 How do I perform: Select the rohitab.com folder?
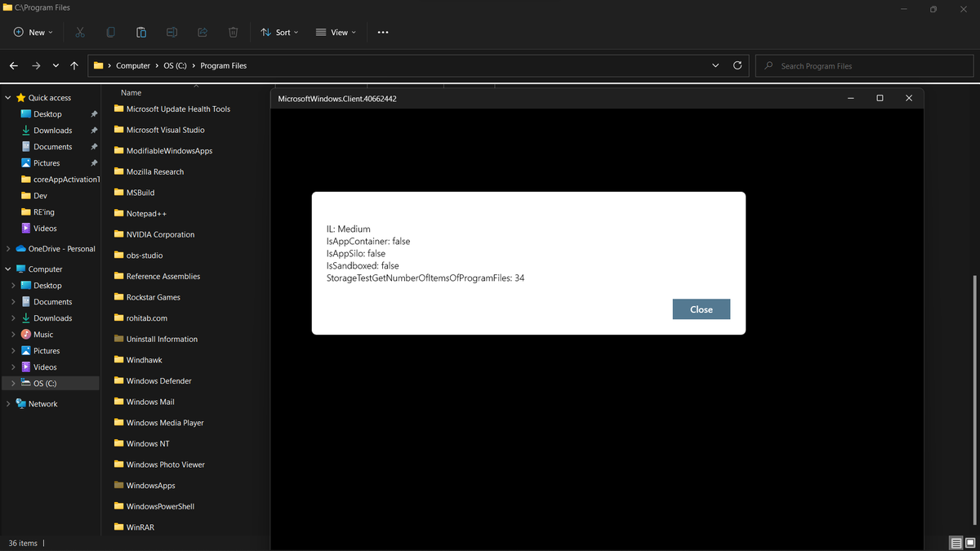(x=140, y=318)
